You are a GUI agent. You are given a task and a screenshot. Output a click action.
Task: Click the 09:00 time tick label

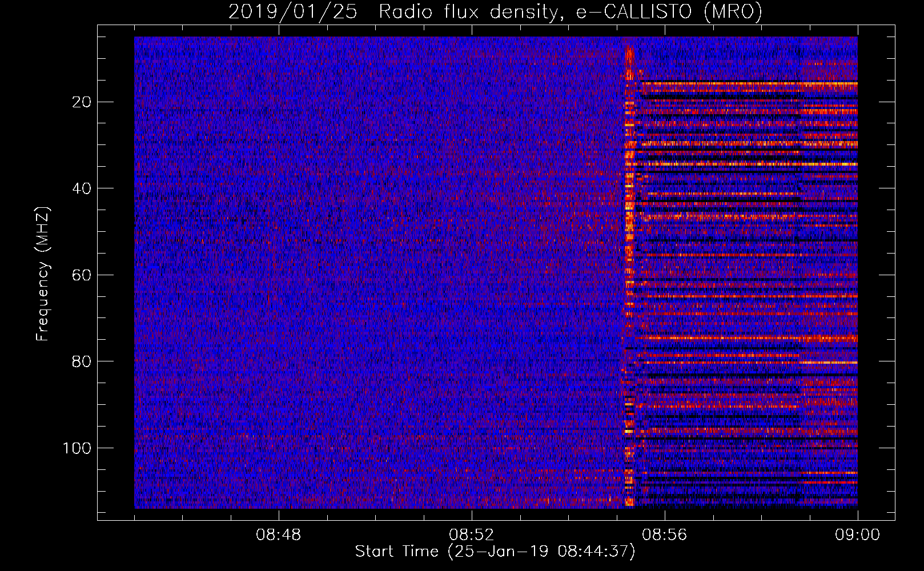[858, 535]
